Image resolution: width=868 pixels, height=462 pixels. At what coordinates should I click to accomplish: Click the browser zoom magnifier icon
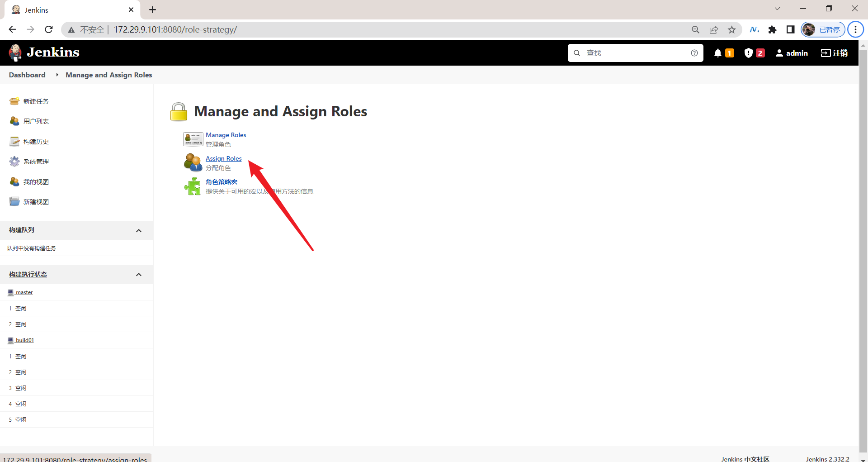(x=696, y=30)
